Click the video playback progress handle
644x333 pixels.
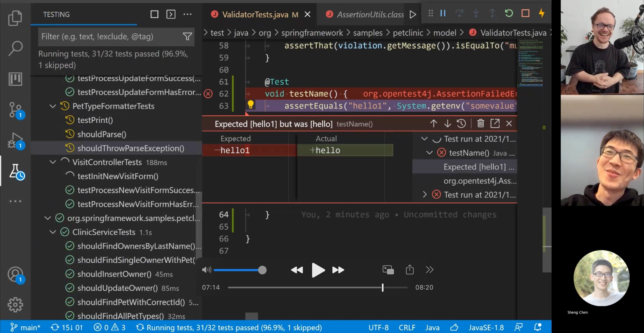coord(383,287)
